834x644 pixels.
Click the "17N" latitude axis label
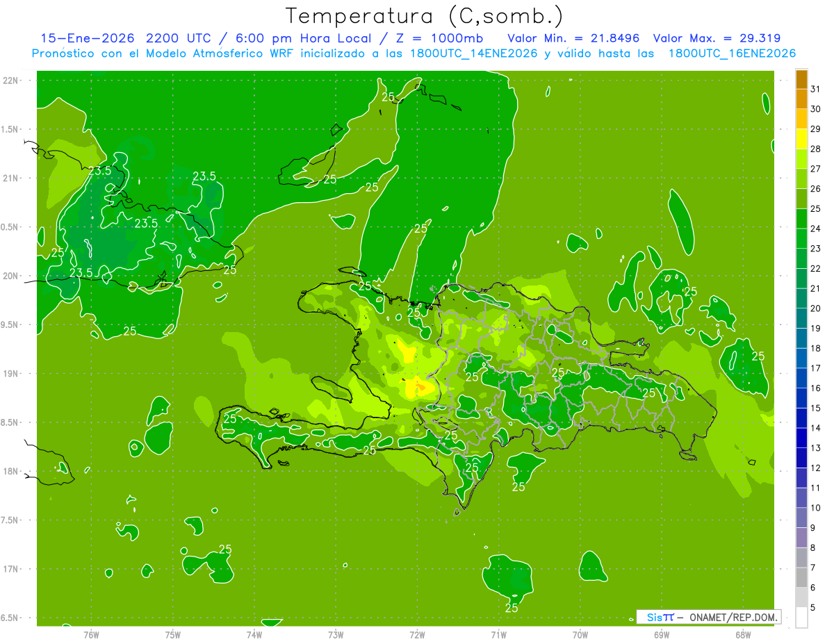tap(12, 569)
